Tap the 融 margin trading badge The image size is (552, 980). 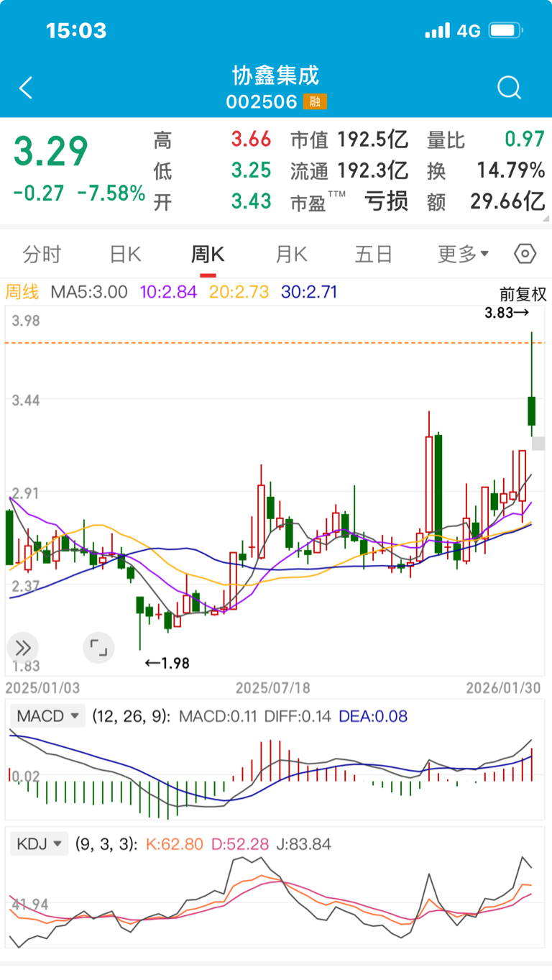[x=315, y=102]
